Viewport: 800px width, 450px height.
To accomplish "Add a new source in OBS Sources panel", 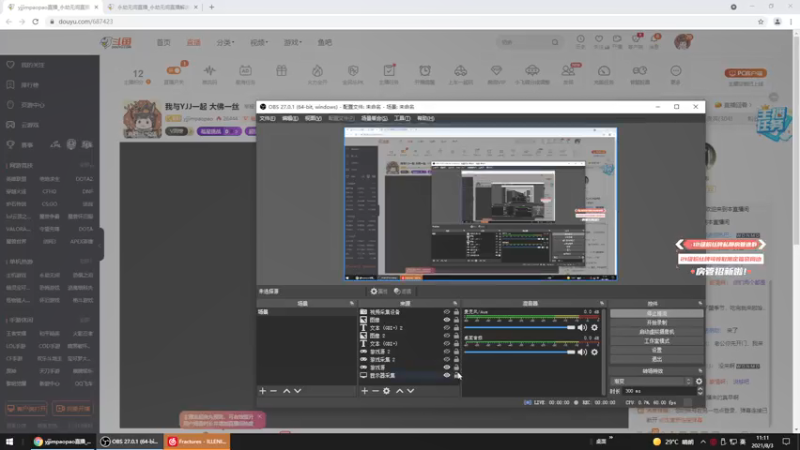I will click(x=364, y=391).
